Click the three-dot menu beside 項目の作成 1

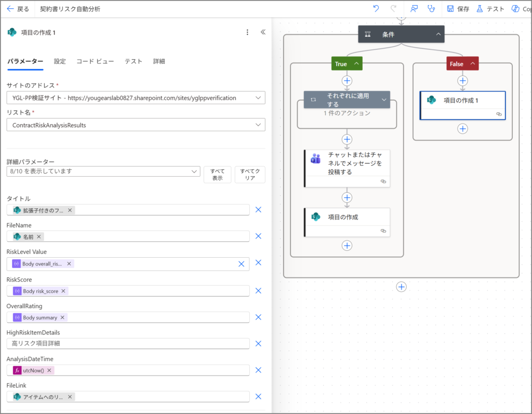pos(247,32)
